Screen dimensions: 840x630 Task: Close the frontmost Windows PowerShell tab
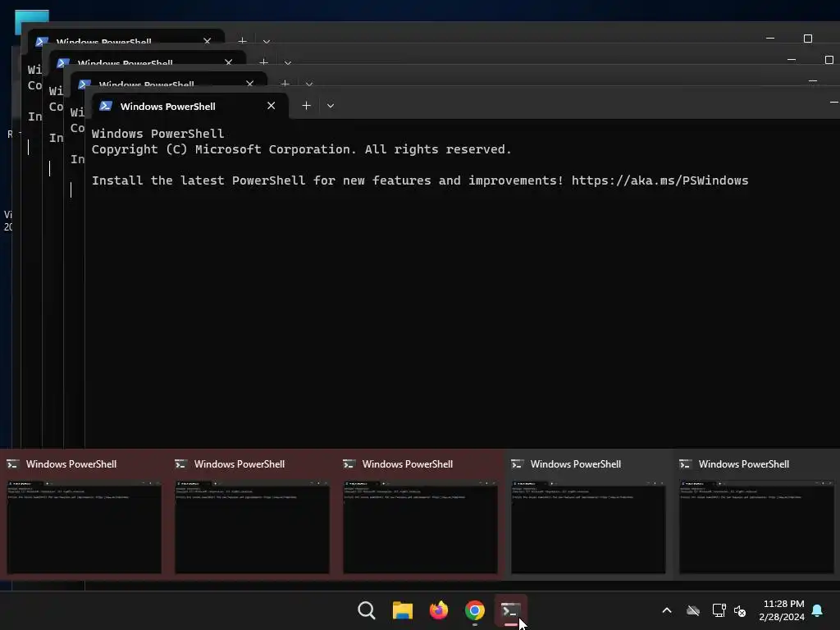pos(271,106)
